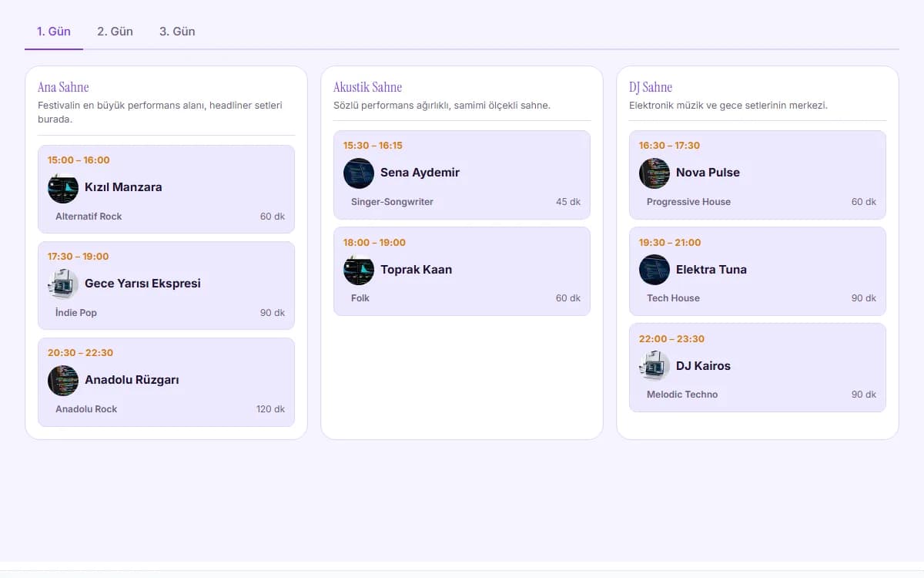Switch to the 2. Gün tab
924x578 pixels.
coord(115,32)
